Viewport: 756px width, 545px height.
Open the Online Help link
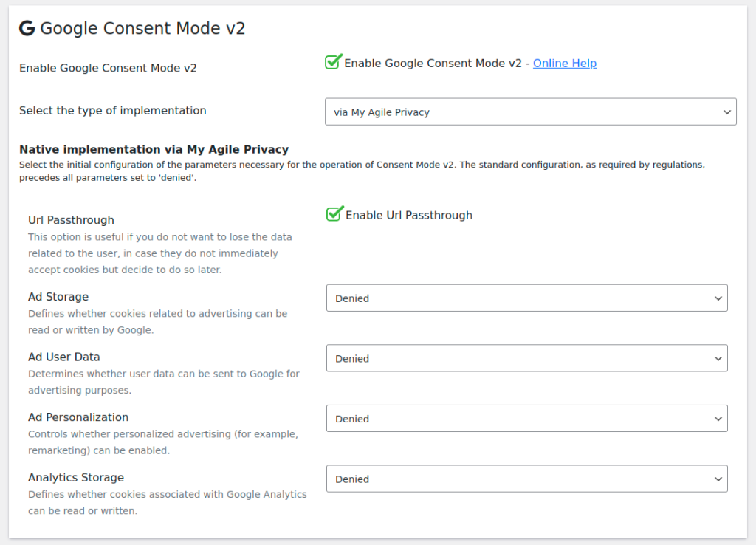pos(564,64)
